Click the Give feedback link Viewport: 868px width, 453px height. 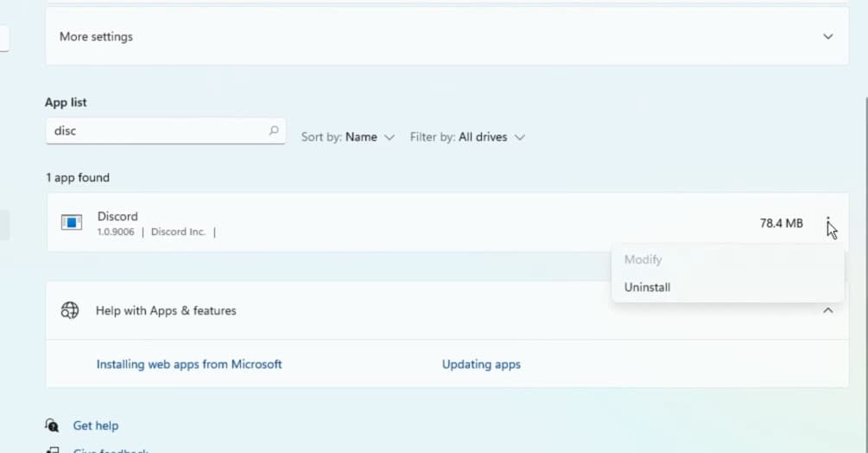(x=111, y=450)
